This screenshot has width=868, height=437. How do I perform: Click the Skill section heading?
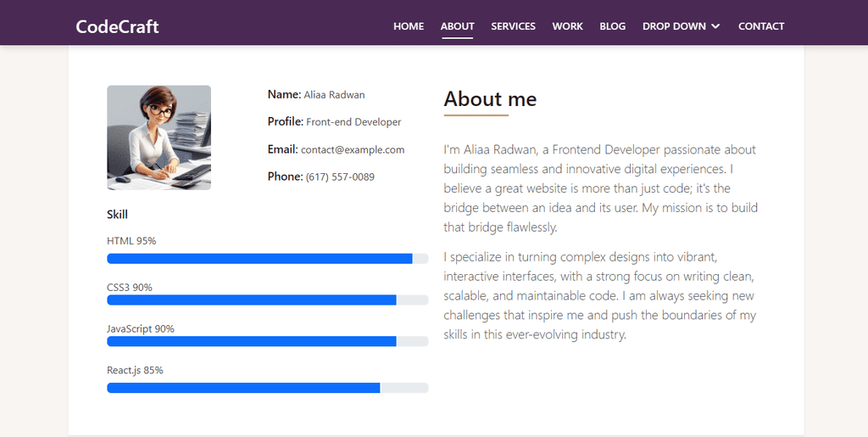(x=117, y=215)
